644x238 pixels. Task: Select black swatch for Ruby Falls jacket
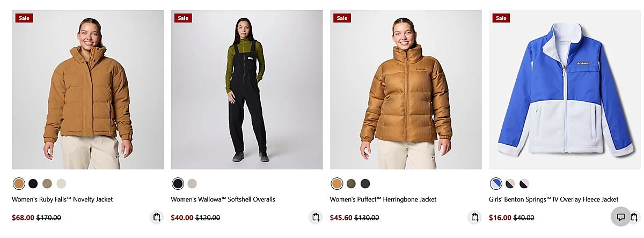coord(33,184)
